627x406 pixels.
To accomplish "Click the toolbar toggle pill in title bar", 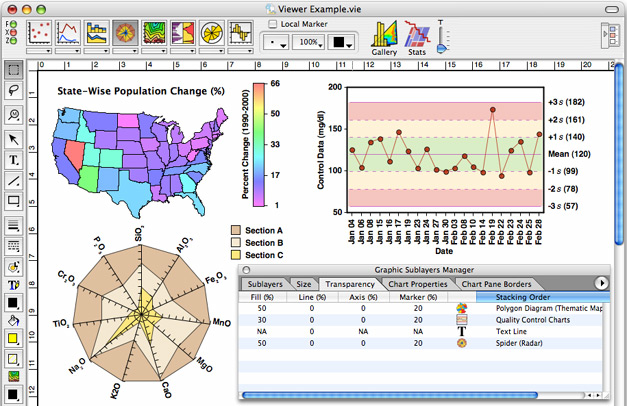I will (x=611, y=9).
